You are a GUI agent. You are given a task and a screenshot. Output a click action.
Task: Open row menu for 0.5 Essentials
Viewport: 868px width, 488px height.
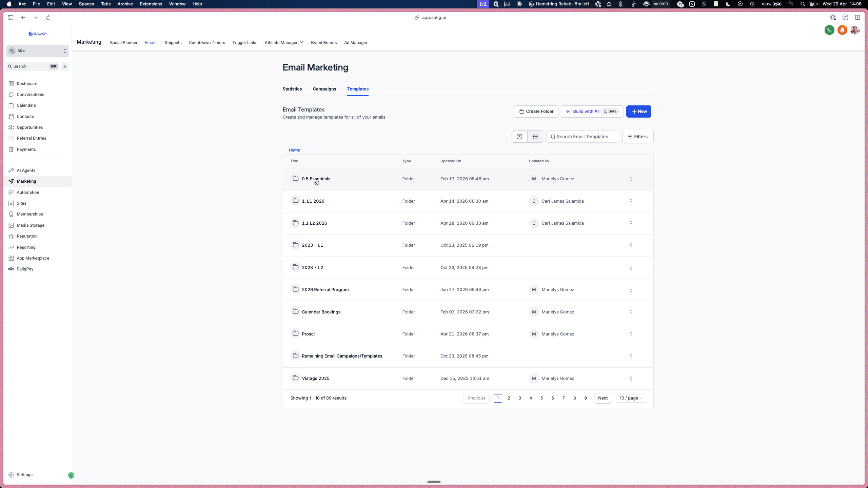pyautogui.click(x=631, y=179)
